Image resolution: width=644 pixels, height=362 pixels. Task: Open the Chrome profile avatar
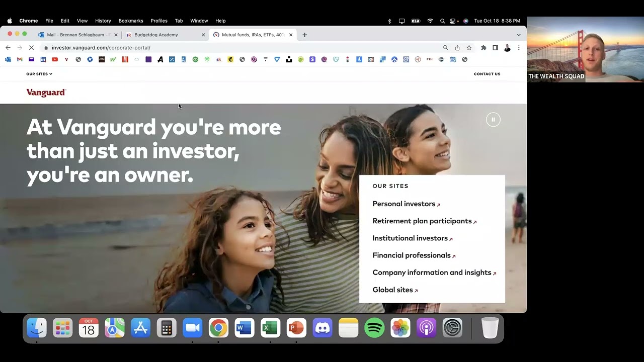(507, 48)
